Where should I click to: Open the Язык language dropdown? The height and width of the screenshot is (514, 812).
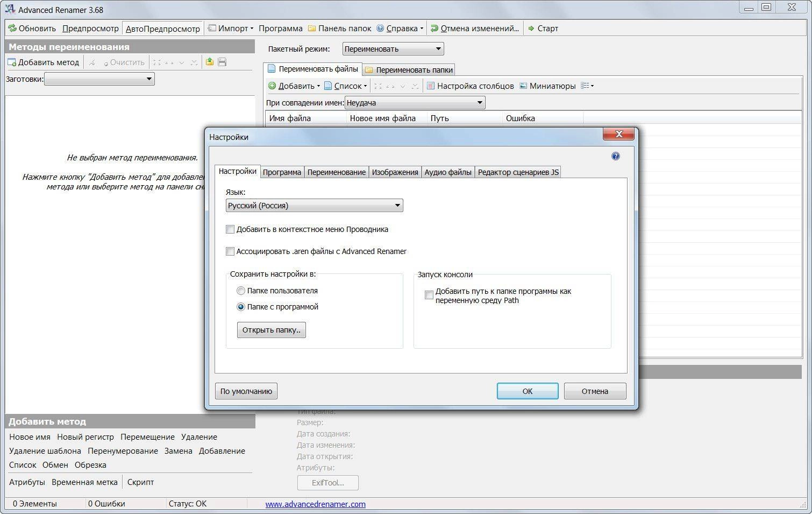click(x=315, y=206)
